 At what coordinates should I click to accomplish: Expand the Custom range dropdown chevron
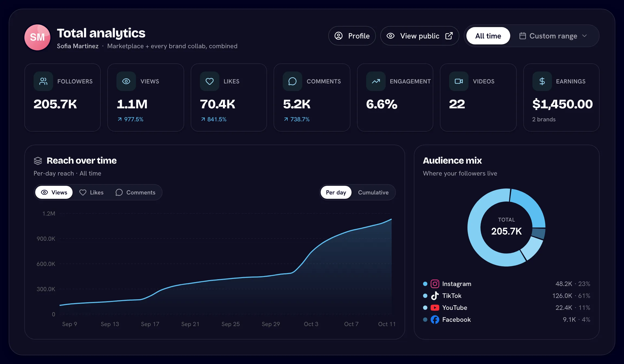coord(584,36)
